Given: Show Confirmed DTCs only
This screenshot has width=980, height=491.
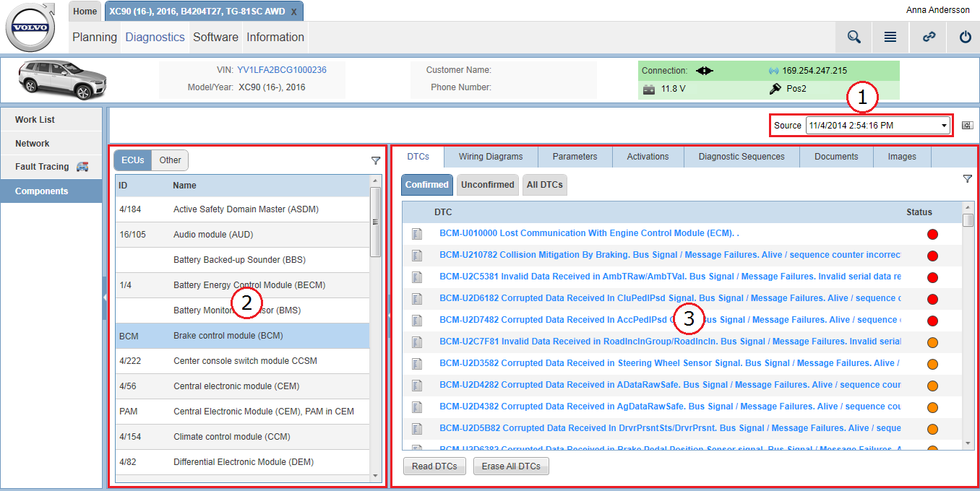Looking at the screenshot, I should (427, 185).
